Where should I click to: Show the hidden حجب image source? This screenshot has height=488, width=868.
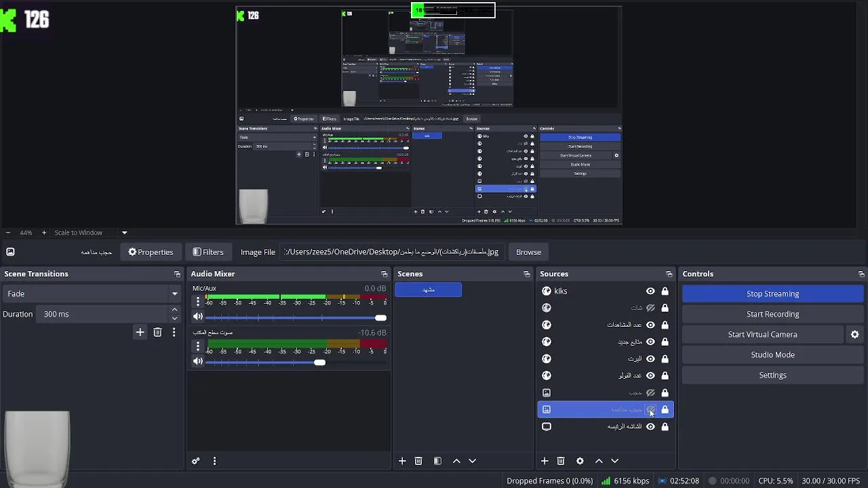pyautogui.click(x=650, y=392)
